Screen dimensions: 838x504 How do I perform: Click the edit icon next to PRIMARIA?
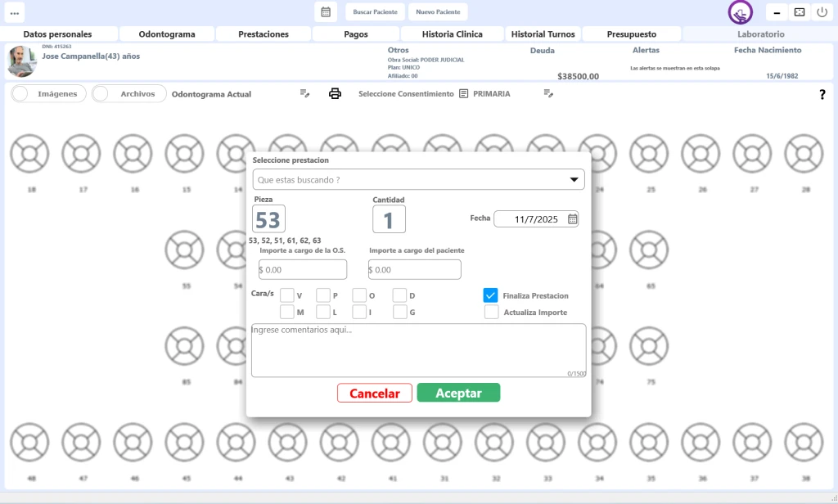[549, 93]
